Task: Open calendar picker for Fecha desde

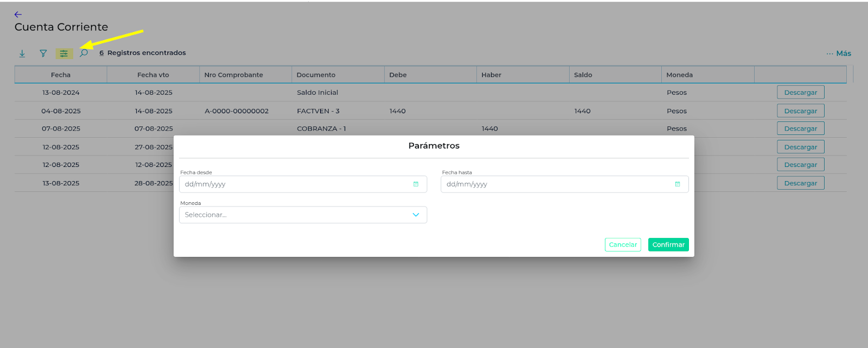Action: tap(416, 184)
